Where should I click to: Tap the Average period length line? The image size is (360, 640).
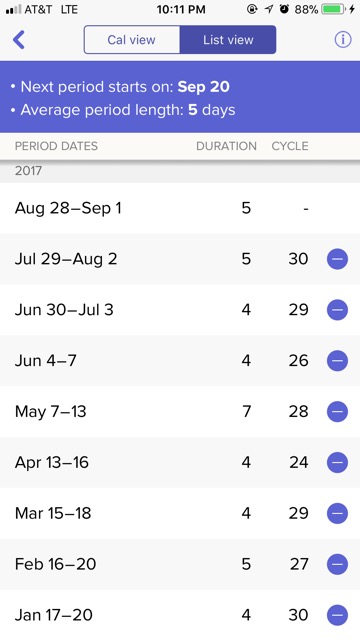123,110
